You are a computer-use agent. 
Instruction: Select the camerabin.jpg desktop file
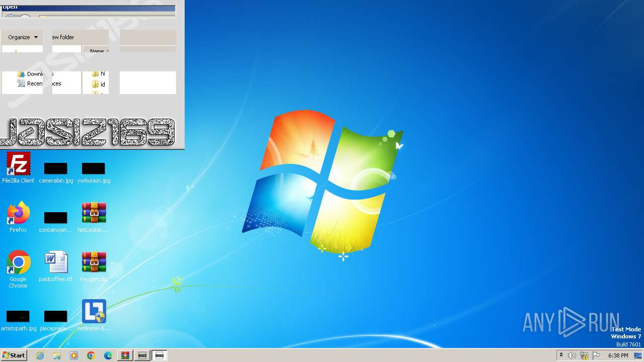tap(56, 172)
